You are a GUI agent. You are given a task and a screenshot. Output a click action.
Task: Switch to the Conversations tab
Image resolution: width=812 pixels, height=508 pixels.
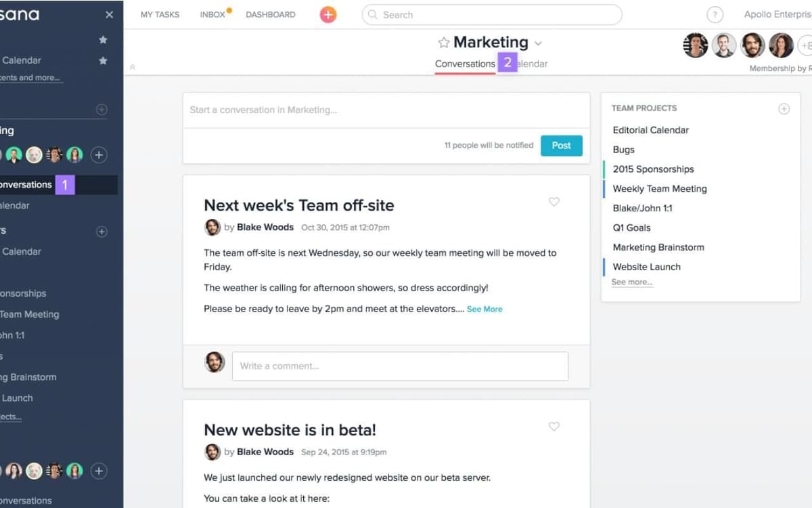pyautogui.click(x=465, y=64)
